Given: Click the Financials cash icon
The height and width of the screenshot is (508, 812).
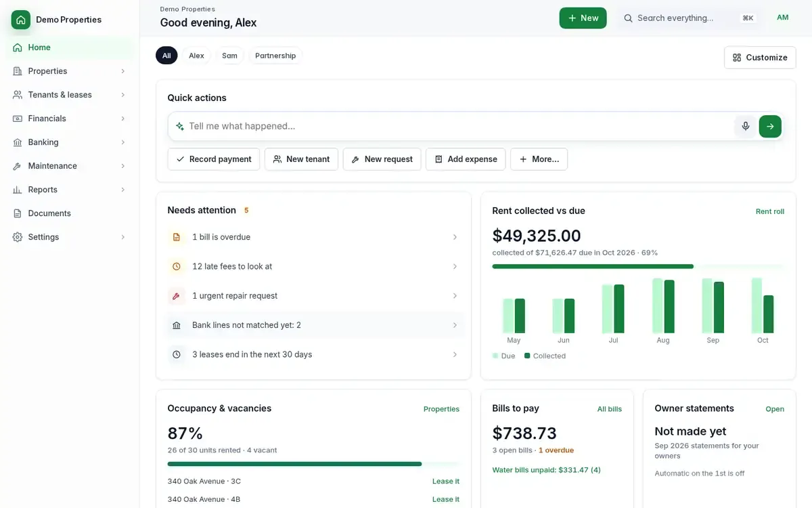Looking at the screenshot, I should pyautogui.click(x=18, y=119).
